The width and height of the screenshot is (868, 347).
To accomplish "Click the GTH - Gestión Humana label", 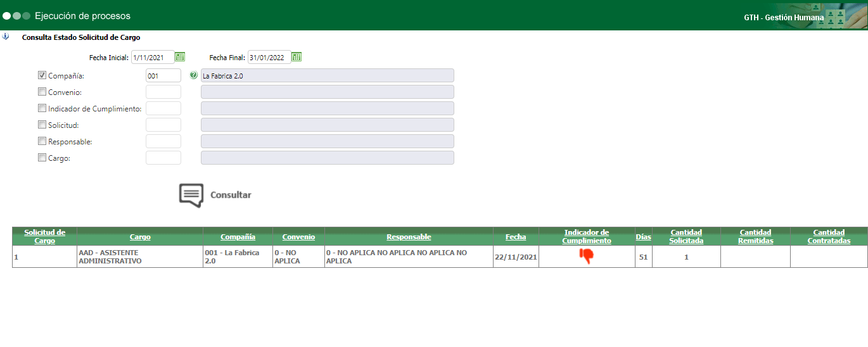I will click(x=784, y=18).
